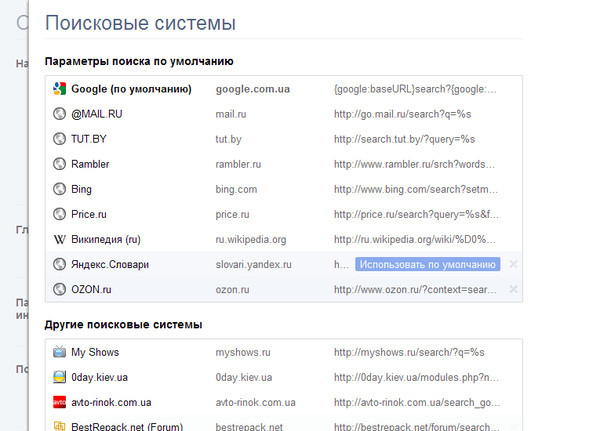Select the OZON.ru engine name
The height and width of the screenshot is (431, 600).
(x=91, y=289)
